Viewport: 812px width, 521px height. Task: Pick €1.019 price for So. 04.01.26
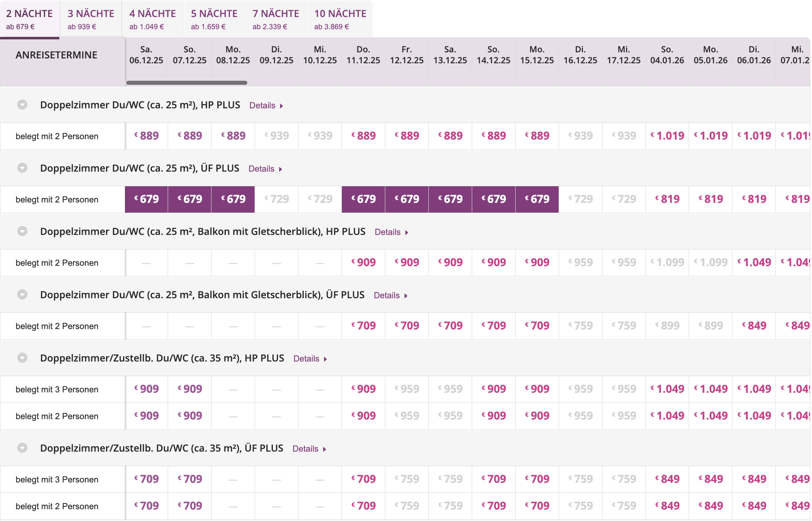point(667,136)
